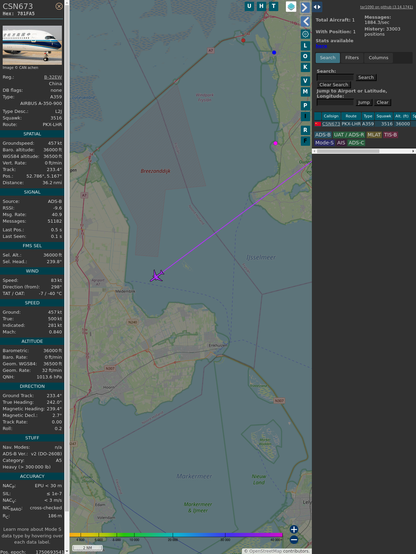The width and height of the screenshot is (416, 554).
Task: Toggle the F map button
Action: coord(305,141)
